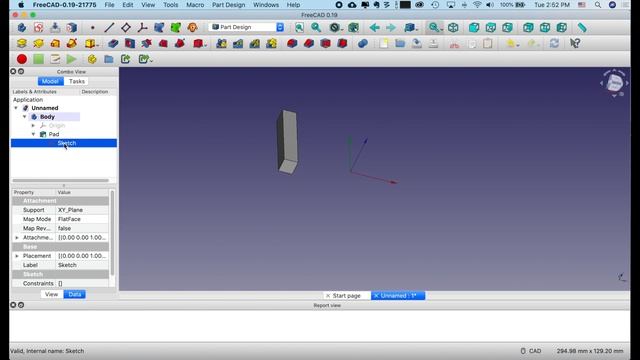Set the isometric view
The image size is (640, 360).
tap(453, 28)
